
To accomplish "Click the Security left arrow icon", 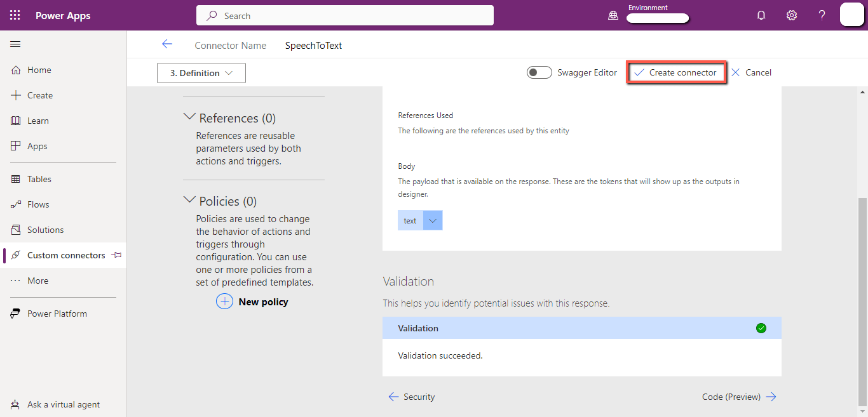I will (393, 397).
